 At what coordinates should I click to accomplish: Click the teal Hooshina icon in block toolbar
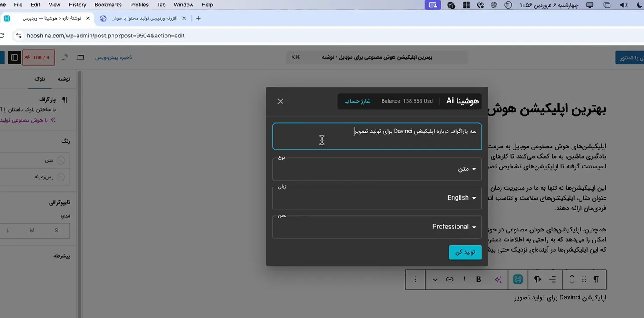[518, 280]
